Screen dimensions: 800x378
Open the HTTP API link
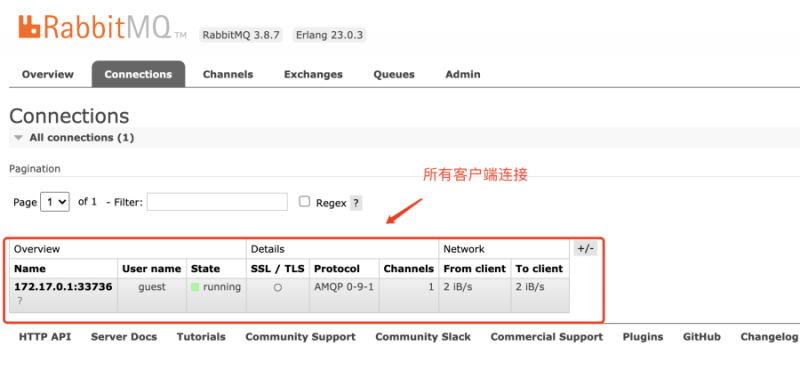pyautogui.click(x=45, y=337)
